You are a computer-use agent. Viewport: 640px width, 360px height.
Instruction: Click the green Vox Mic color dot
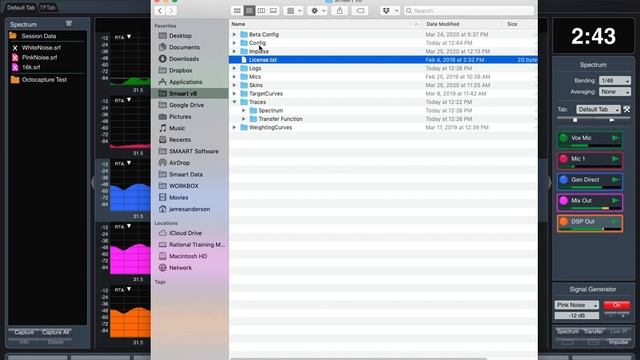[564, 138]
